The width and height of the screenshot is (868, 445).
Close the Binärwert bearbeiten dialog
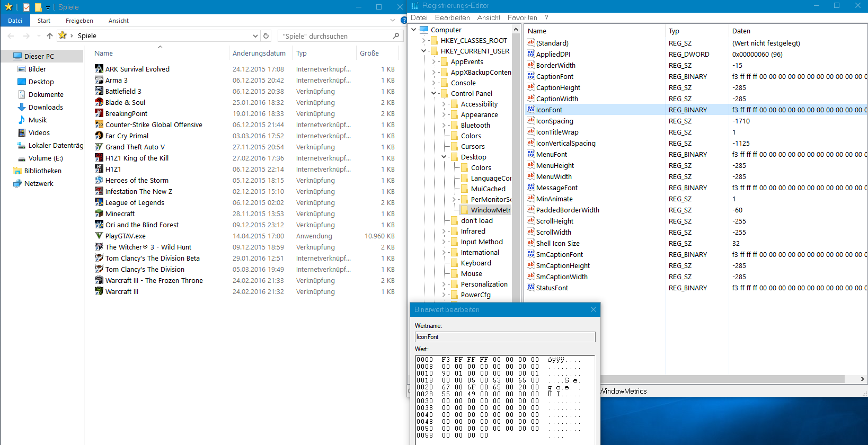(x=594, y=309)
